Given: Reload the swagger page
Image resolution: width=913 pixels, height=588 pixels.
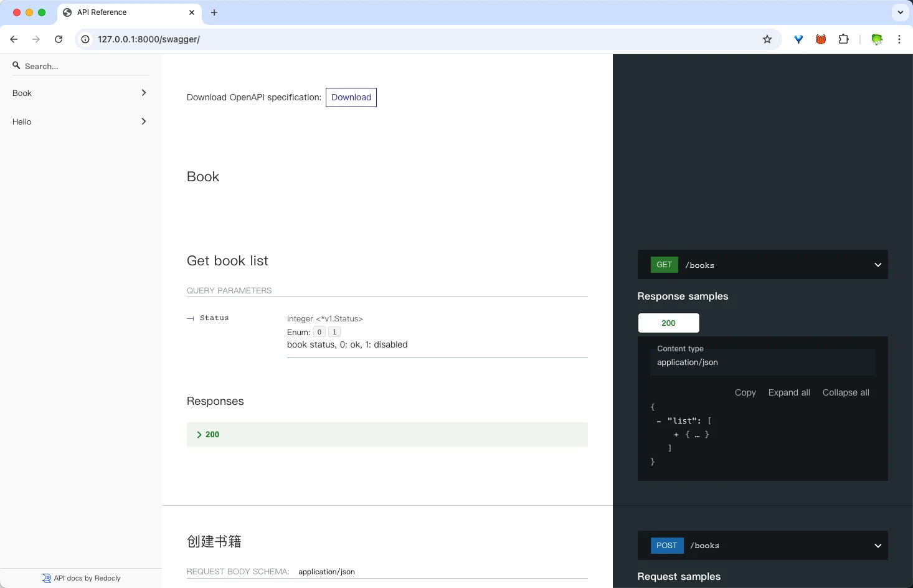Looking at the screenshot, I should coord(59,39).
